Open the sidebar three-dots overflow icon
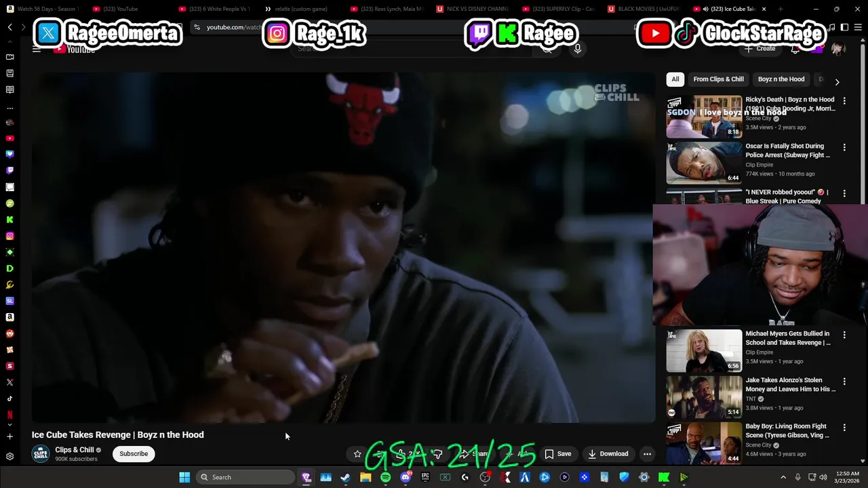The image size is (868, 488). click(x=9, y=108)
